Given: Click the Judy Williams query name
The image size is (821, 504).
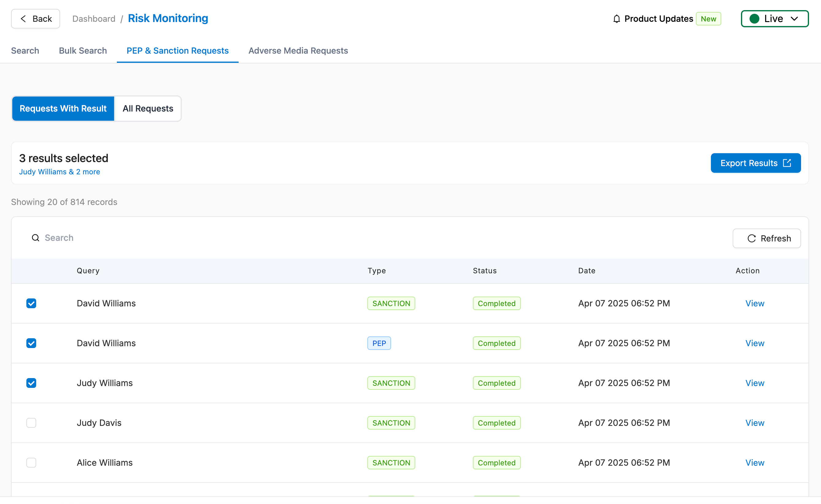Looking at the screenshot, I should pyautogui.click(x=105, y=383).
